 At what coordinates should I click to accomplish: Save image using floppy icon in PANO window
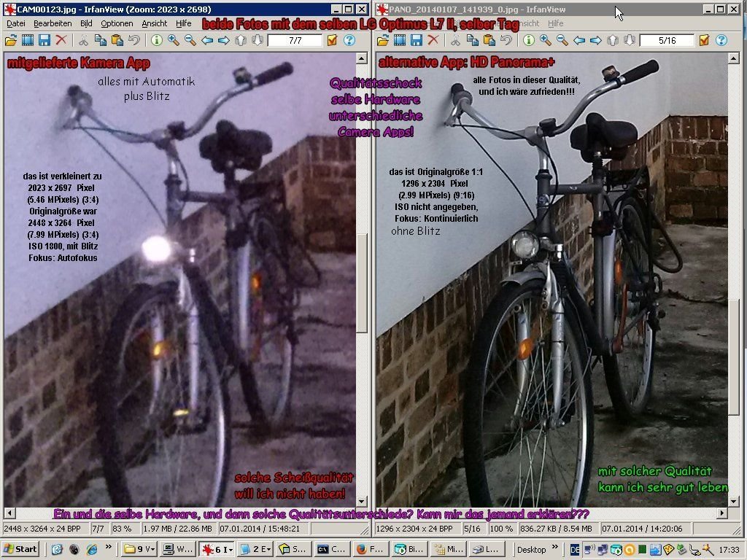417,41
